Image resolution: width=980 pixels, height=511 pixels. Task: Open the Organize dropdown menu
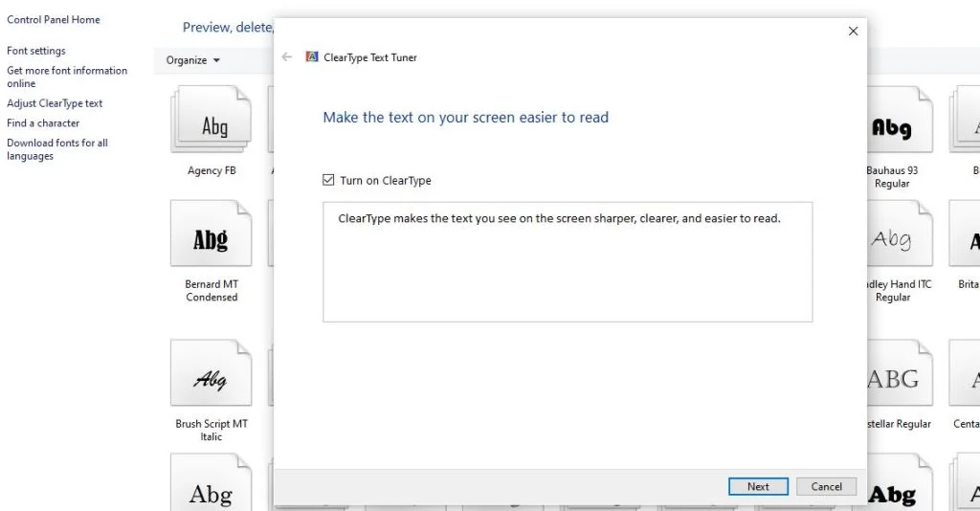coord(192,60)
